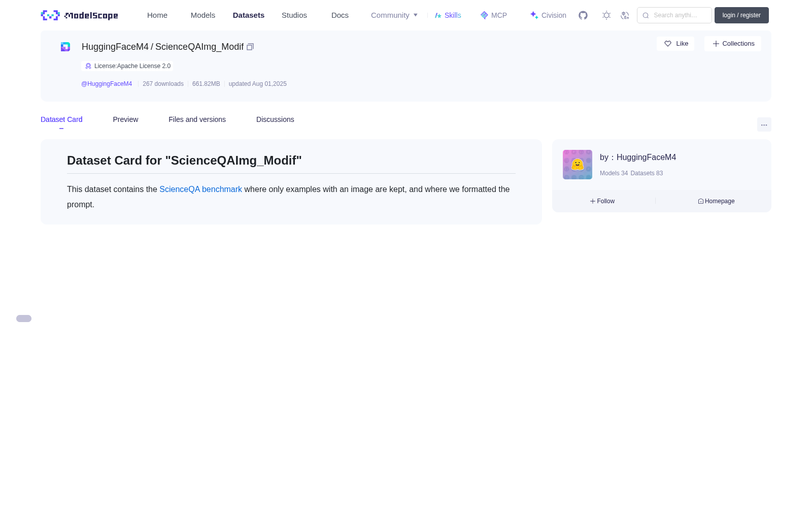Open the Models menu item
This screenshot has width=812, height=508.
203,15
